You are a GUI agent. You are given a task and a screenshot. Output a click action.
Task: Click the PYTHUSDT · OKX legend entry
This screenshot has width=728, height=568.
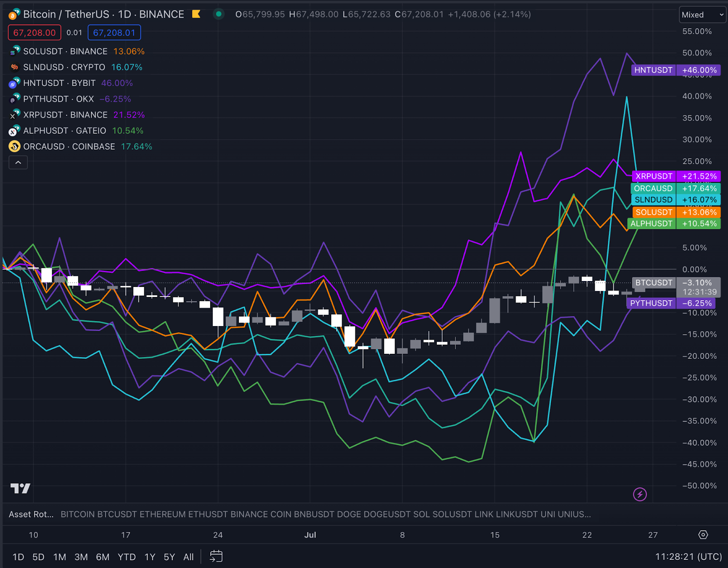click(x=59, y=99)
